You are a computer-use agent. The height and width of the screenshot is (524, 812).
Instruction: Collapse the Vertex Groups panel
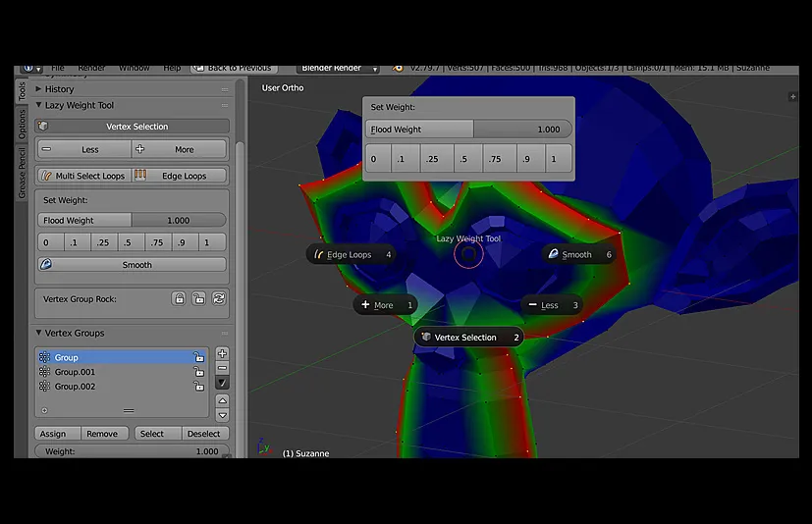tap(38, 333)
